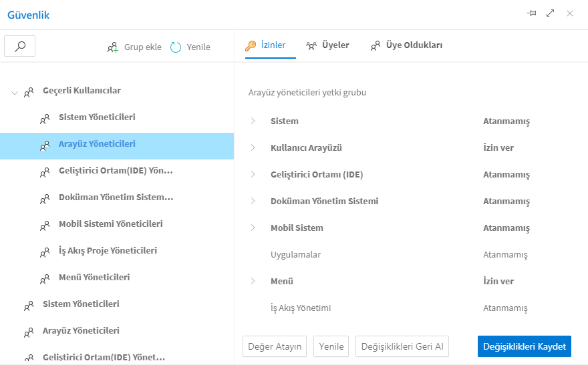Pin the Güvenlik panel

[x=532, y=13]
